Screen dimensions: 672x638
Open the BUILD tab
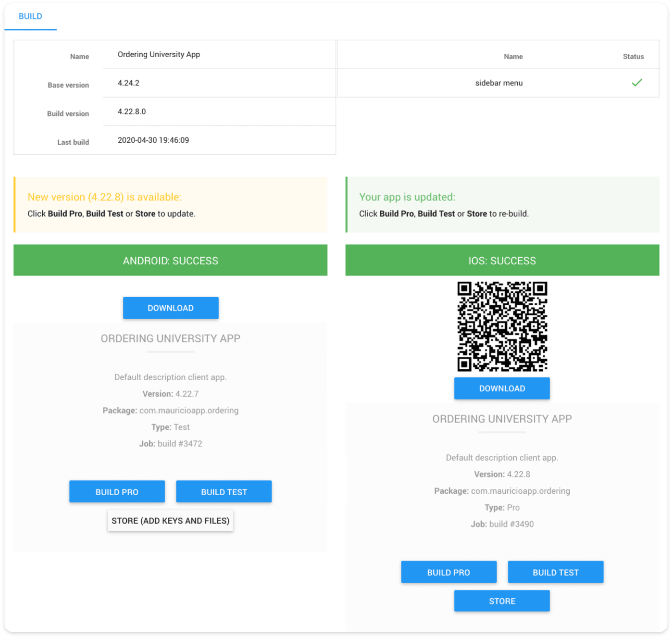30,16
